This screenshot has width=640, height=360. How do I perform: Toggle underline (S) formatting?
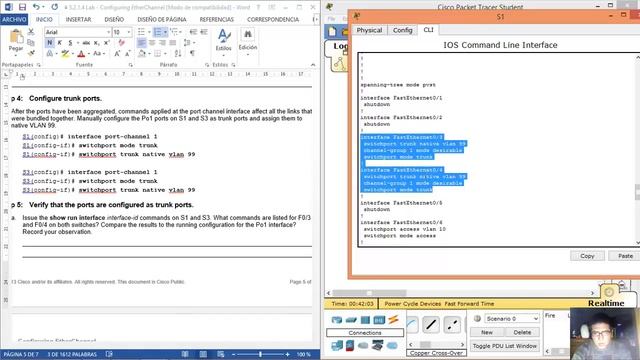[70, 42]
